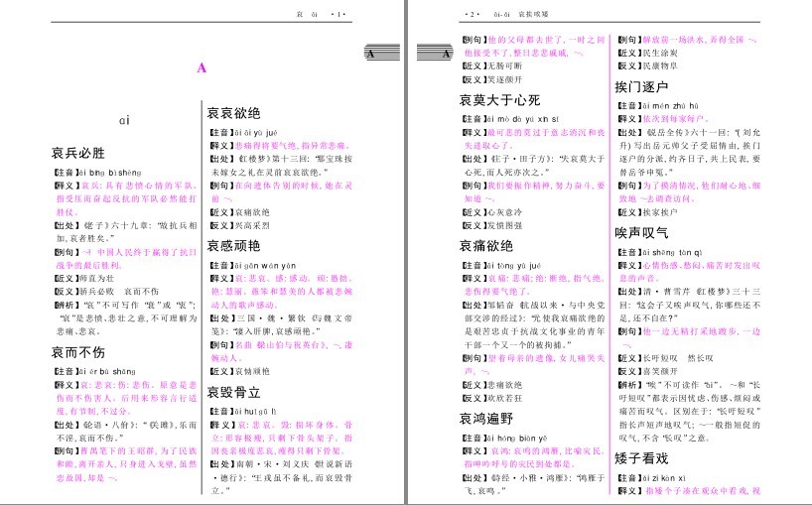Image resolution: width=812 pixels, height=505 pixels.
Task: Click the entry heading 哀莫大于心死
Action: point(499,100)
